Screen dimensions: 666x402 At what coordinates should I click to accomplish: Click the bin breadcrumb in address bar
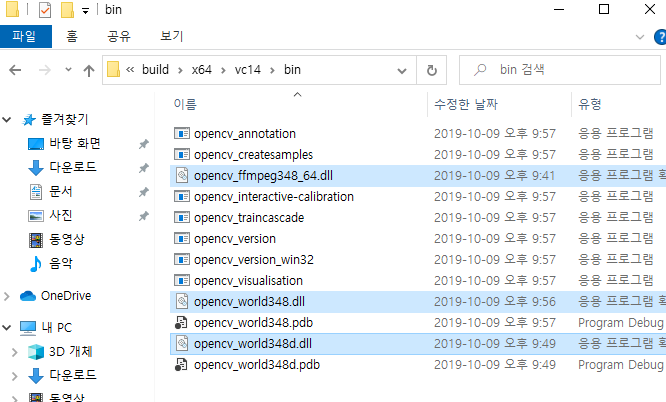[292, 70]
